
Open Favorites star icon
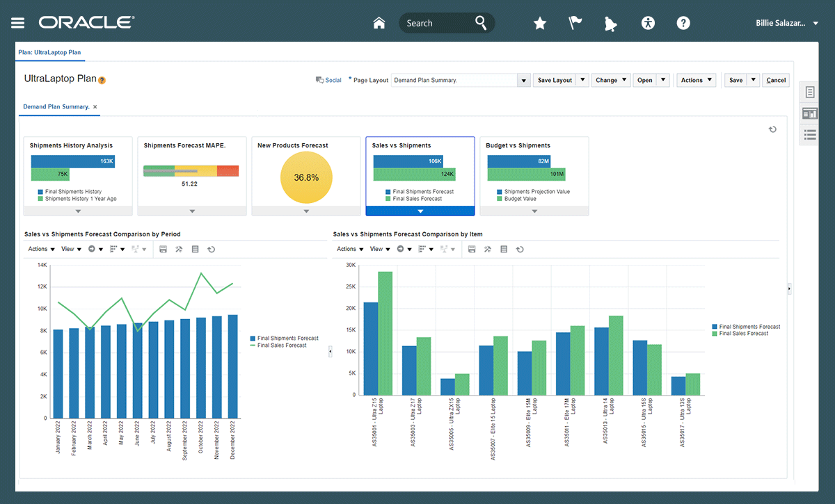tap(540, 23)
